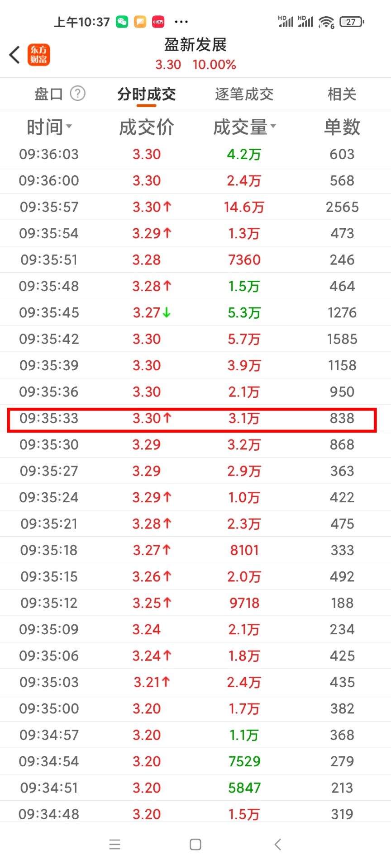Switch to the 盘口 tab
The height and width of the screenshot is (868, 391).
[x=48, y=94]
